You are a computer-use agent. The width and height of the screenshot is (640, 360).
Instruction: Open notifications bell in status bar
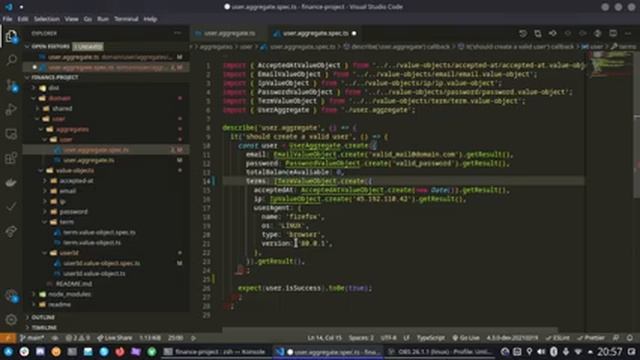point(630,338)
